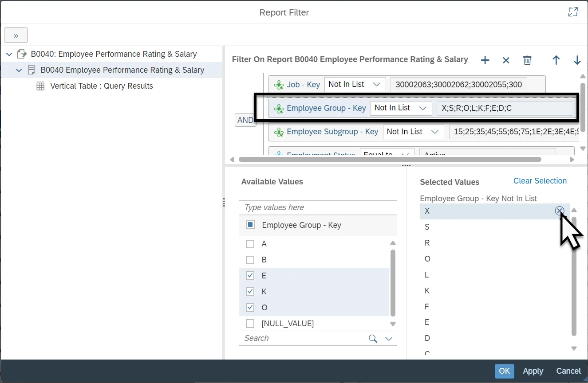The width and height of the screenshot is (588, 383).
Task: Click the Clear Selection link
Action: pyautogui.click(x=540, y=181)
